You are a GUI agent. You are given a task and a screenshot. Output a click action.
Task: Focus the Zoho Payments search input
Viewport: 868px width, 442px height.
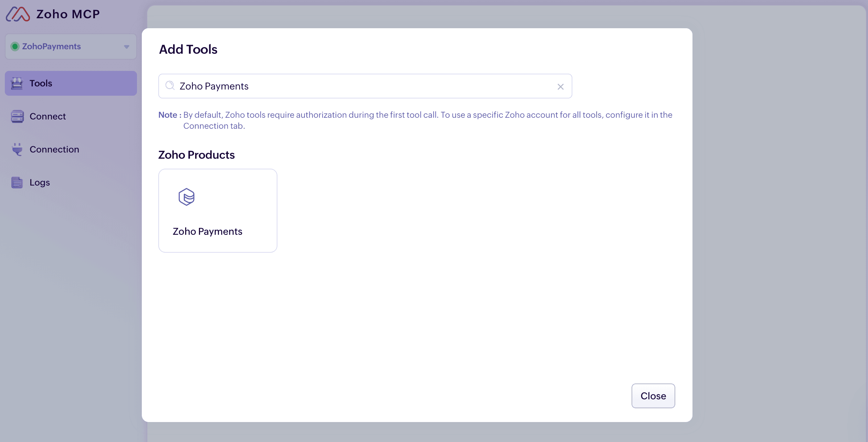tap(365, 86)
